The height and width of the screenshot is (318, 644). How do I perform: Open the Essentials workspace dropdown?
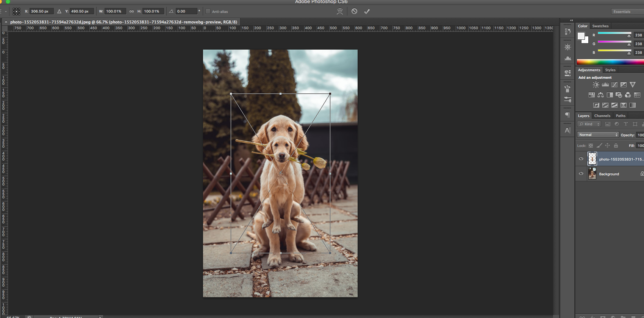(627, 12)
